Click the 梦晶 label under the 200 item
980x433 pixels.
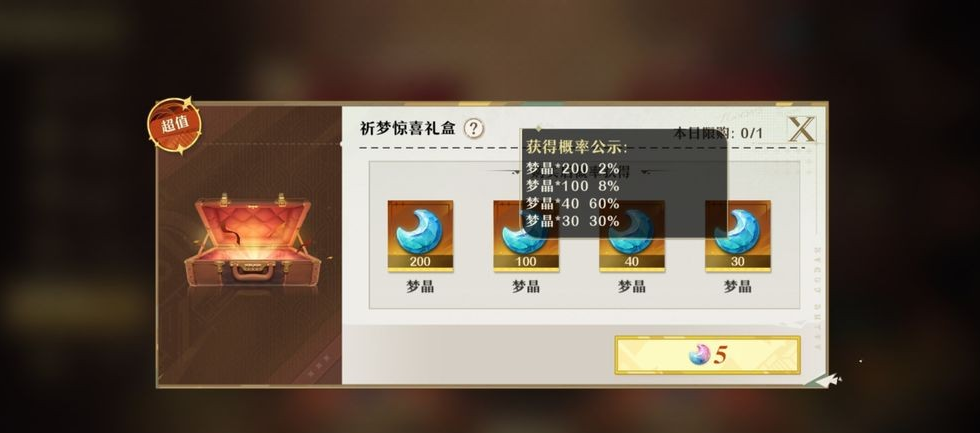420,287
